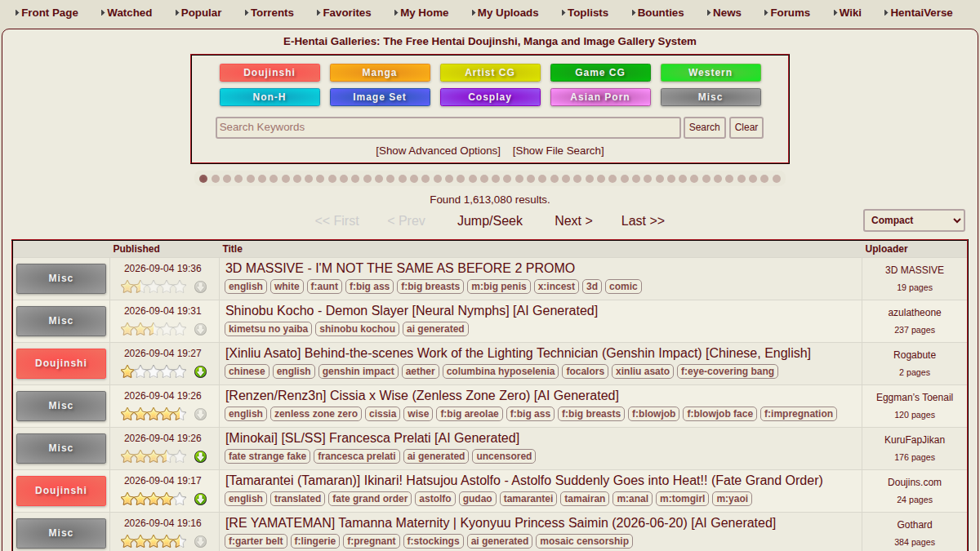Click Misc category badge in 3D MASSIVE row
Screen dimensions: 980x551
coord(61,278)
